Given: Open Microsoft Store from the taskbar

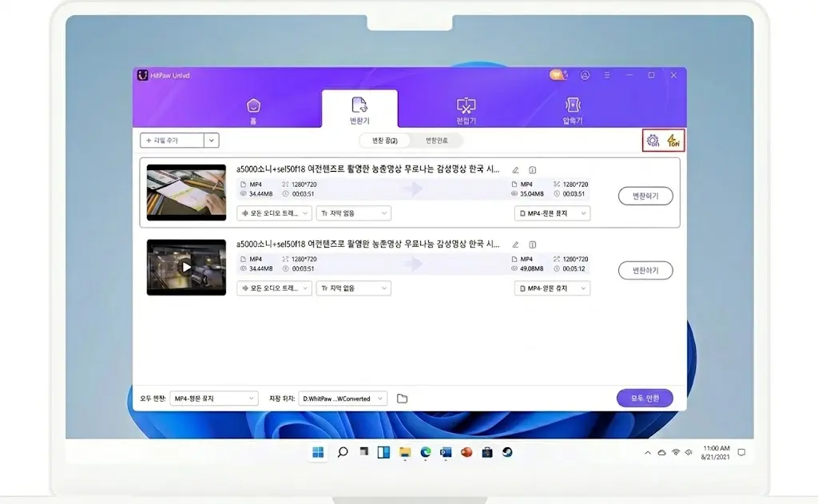Looking at the screenshot, I should 486,452.
